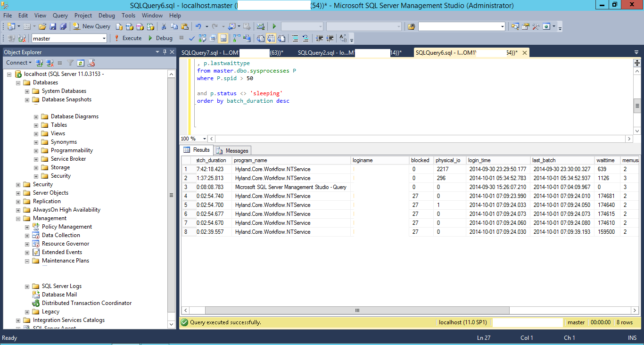The image size is (644, 345).
Task: Toggle Results to File mode
Action: tap(281, 38)
